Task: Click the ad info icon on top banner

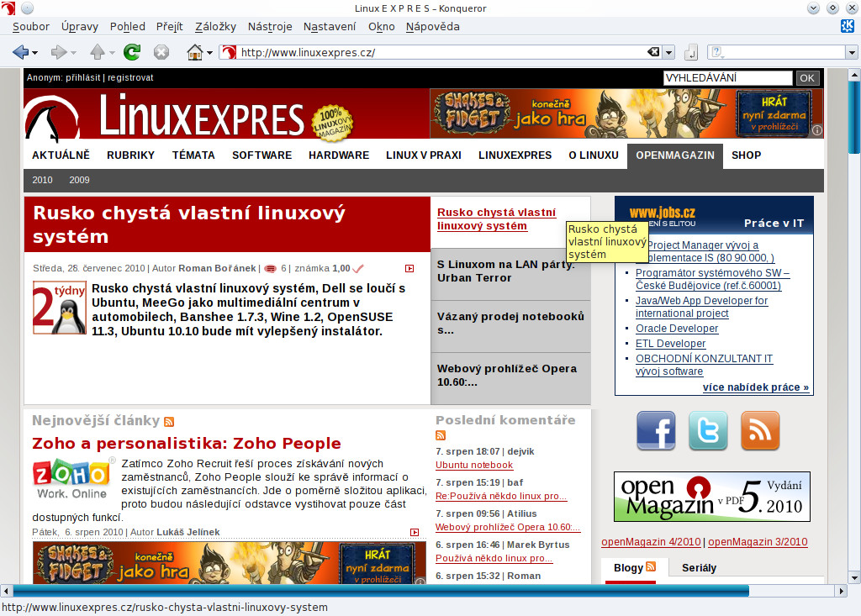Action: (817, 130)
